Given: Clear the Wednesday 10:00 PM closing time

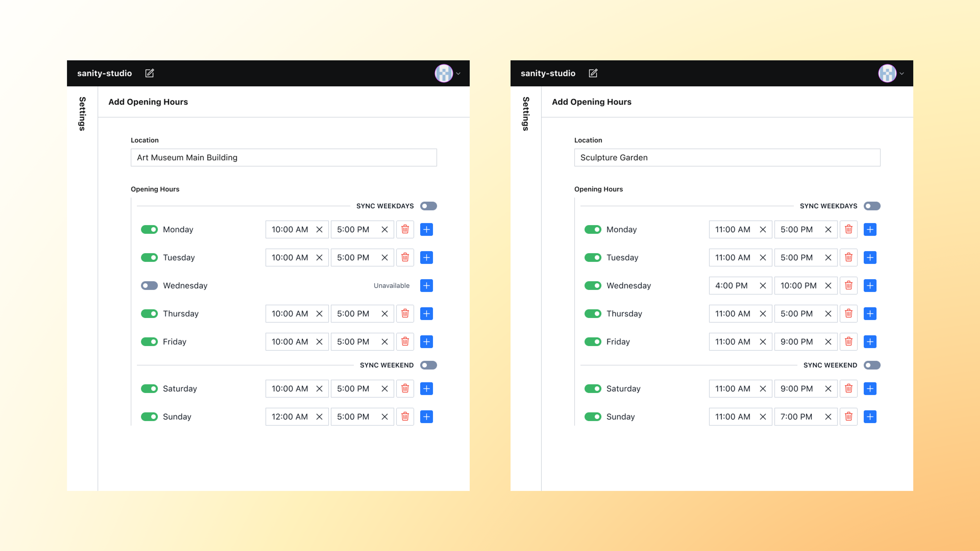Looking at the screenshot, I should 828,286.
